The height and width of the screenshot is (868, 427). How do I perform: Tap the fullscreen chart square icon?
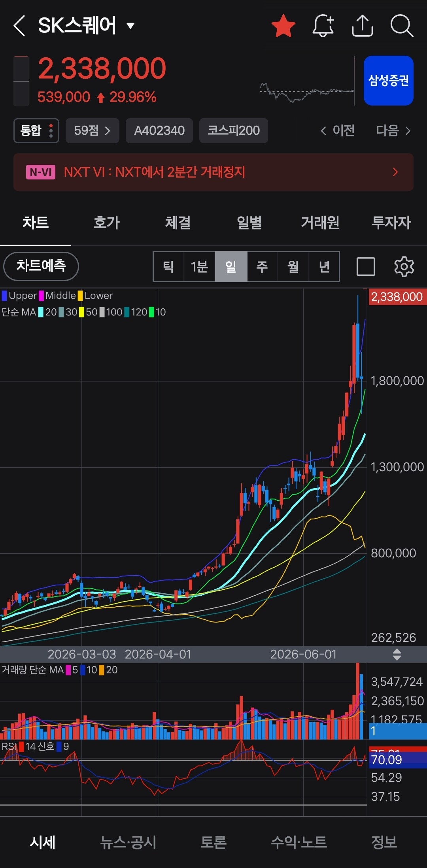[366, 266]
